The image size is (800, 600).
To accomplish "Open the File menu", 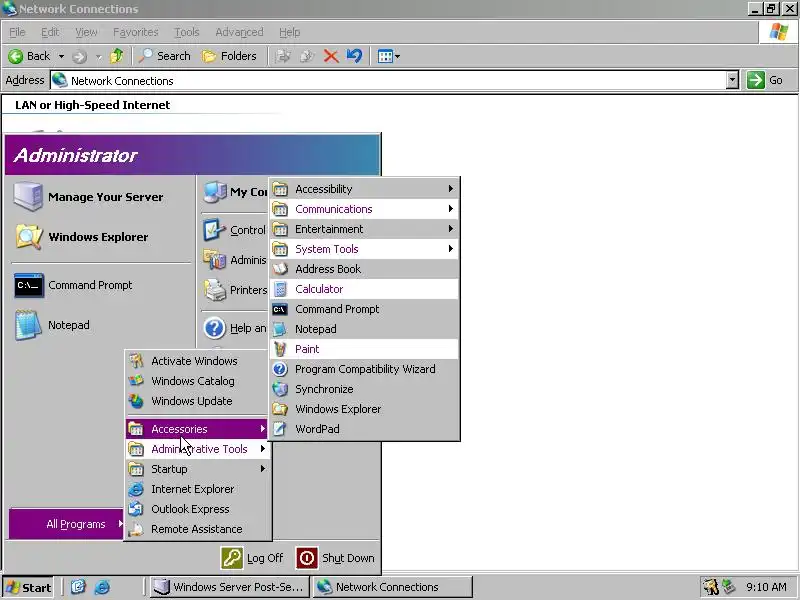I will pyautogui.click(x=17, y=32).
